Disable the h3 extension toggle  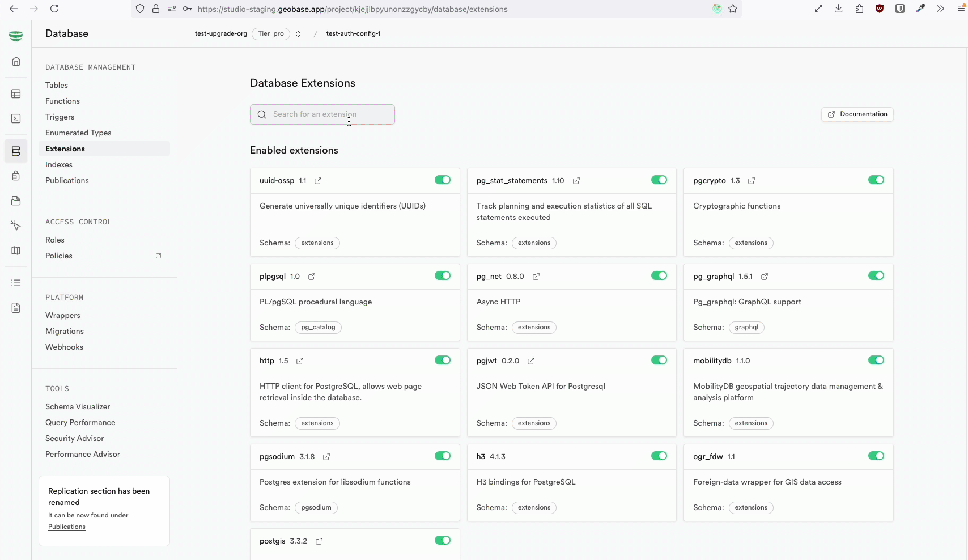pos(659,456)
